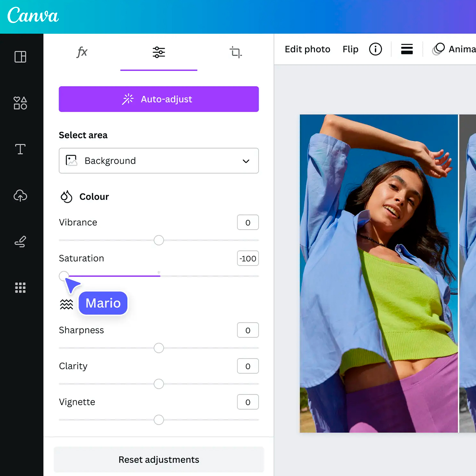Click Edit photo in the toolbar
Screen dimensions: 476x476
coord(307,49)
